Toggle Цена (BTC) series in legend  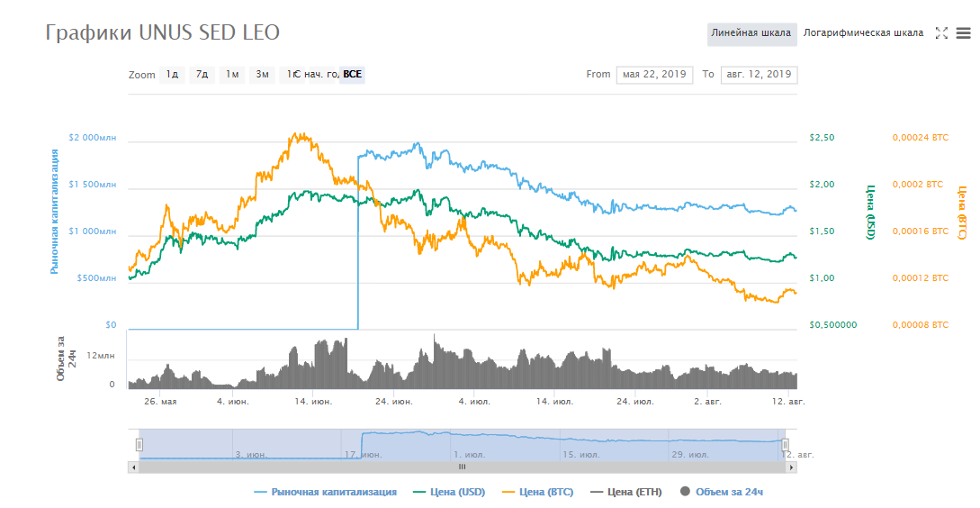point(538,492)
